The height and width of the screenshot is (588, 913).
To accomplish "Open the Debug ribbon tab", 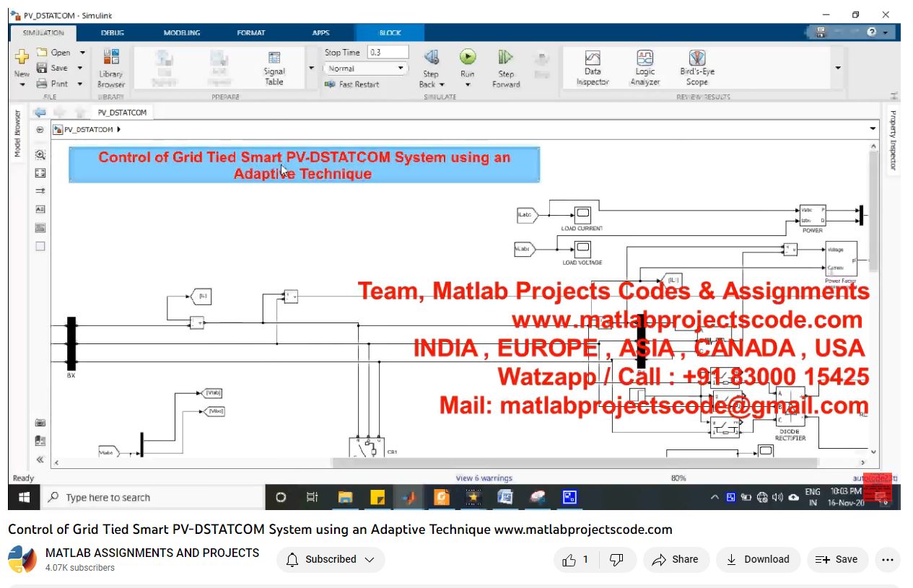I will tap(113, 32).
